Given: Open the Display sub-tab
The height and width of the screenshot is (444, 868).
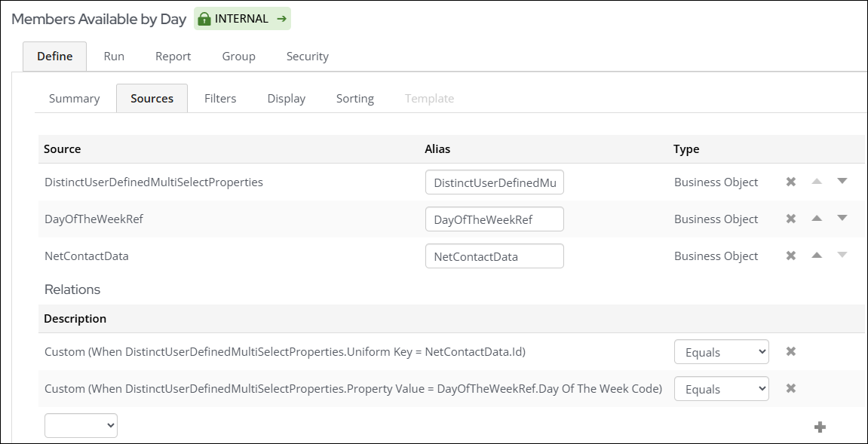Looking at the screenshot, I should tap(287, 99).
